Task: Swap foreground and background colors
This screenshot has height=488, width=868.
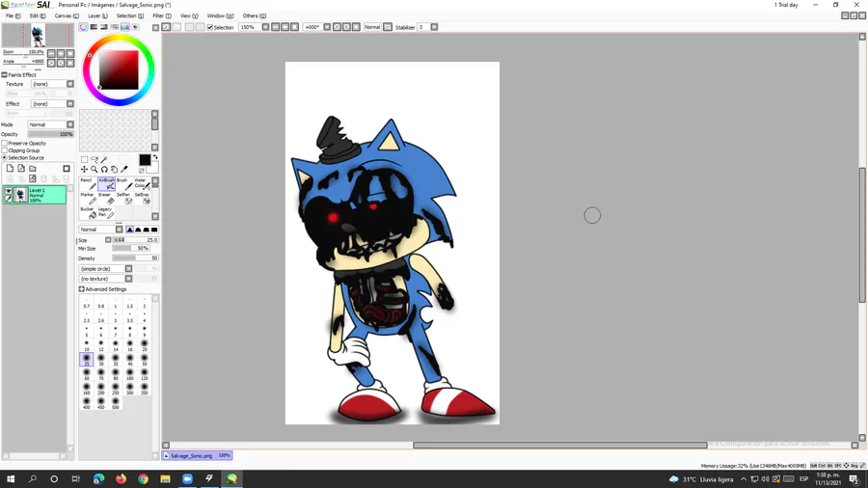Action: click(x=155, y=158)
